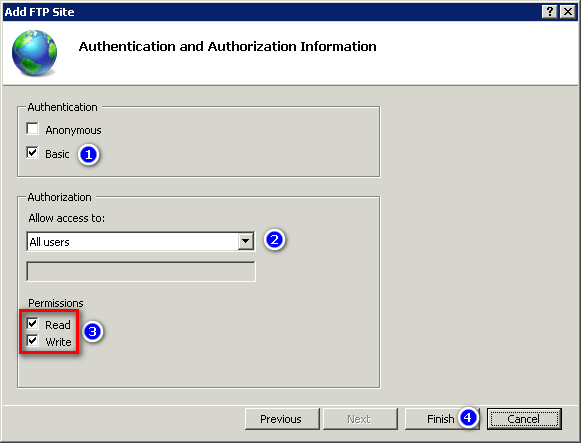This screenshot has width=581, height=443.
Task: Click the 'Allow access to:' label
Action: point(67,218)
